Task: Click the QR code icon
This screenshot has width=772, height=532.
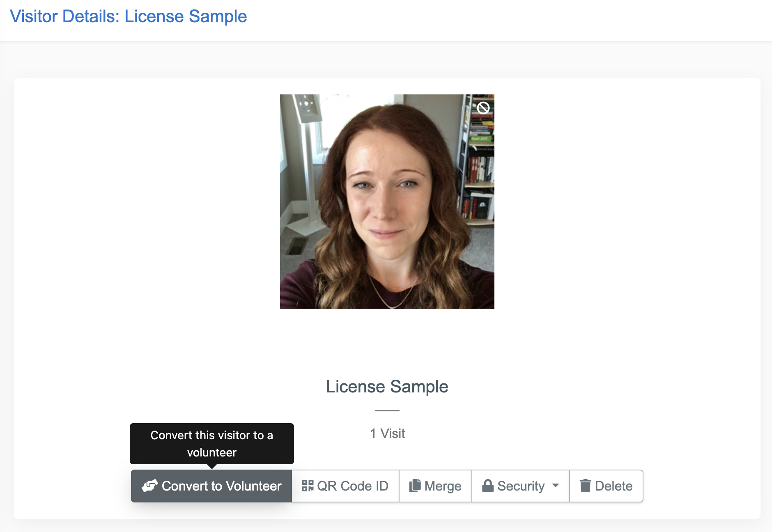Action: point(308,486)
